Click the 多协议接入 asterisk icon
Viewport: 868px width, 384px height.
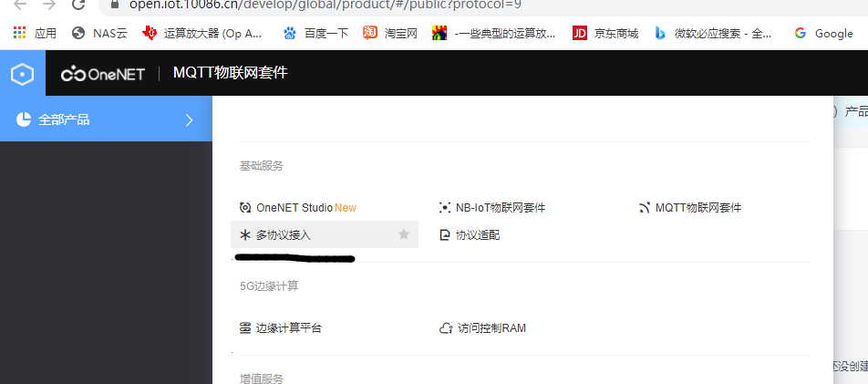point(245,235)
